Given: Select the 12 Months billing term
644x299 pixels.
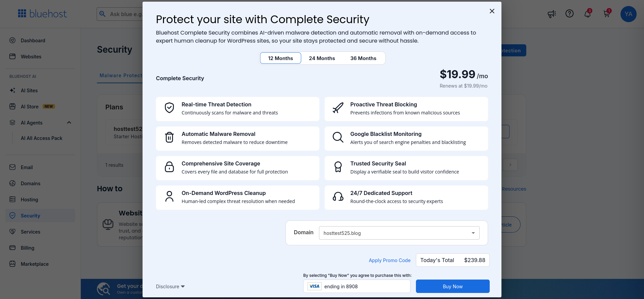Looking at the screenshot, I should (x=280, y=58).
